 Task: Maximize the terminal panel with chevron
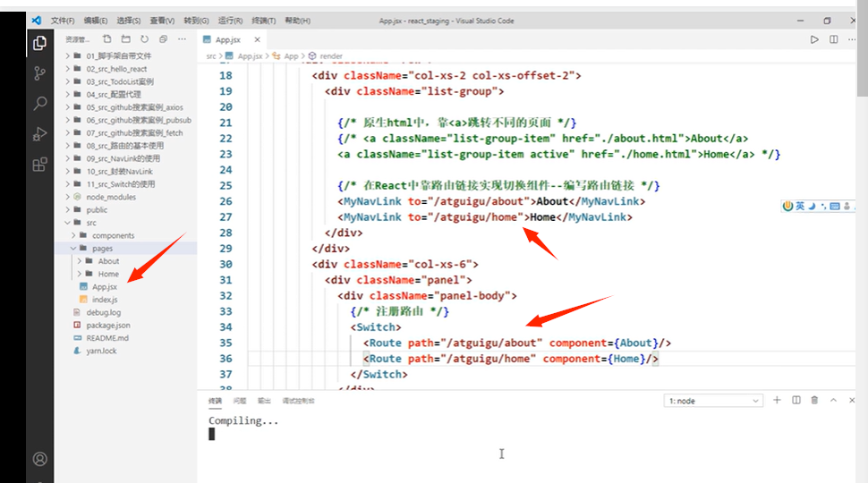[833, 400]
